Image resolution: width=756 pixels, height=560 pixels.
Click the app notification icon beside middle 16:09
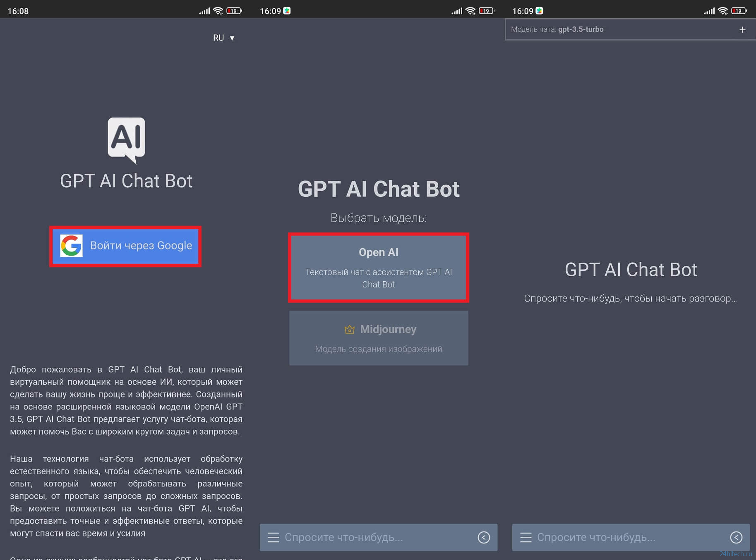point(287,11)
